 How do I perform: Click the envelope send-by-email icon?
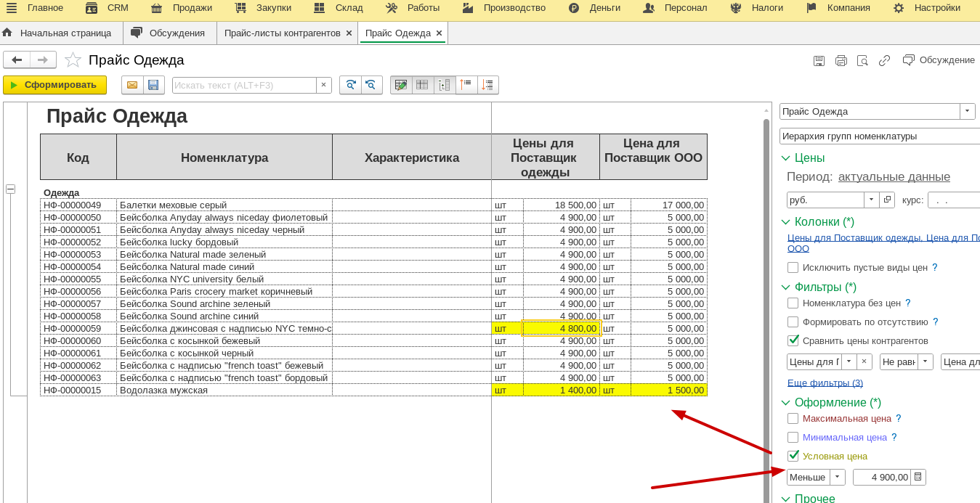(132, 85)
